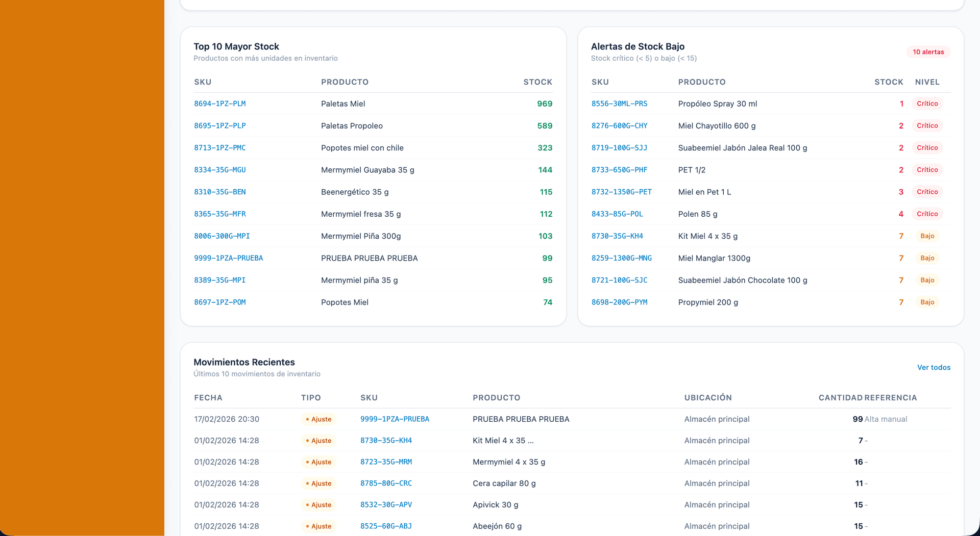This screenshot has height=536, width=980.
Task: Click STOCK column header in Top 10 table
Action: coord(537,82)
